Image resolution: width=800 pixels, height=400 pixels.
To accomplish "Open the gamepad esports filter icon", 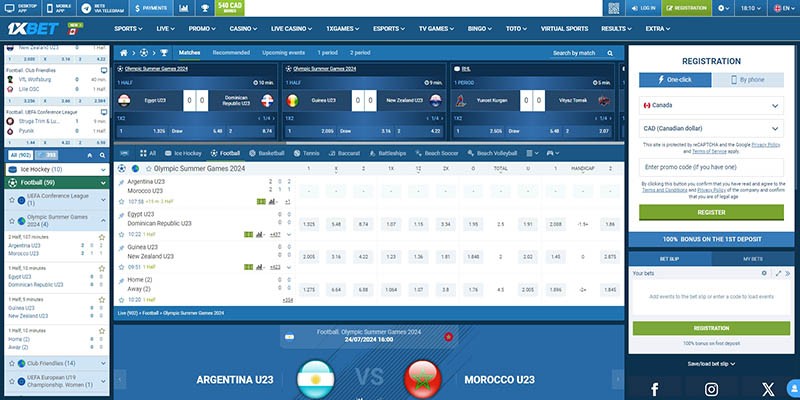I will [x=553, y=153].
